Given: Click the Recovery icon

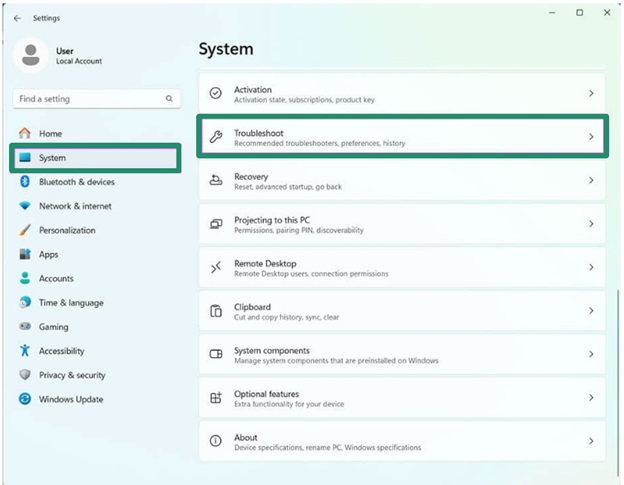Looking at the screenshot, I should point(215,180).
